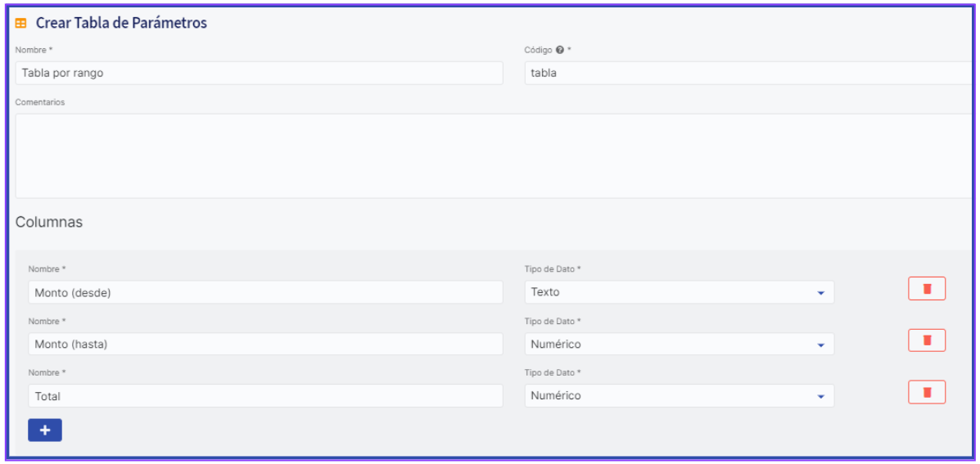Click the Crear Tabla de Parámetros heading
Screen dimensions: 980x464
point(121,24)
